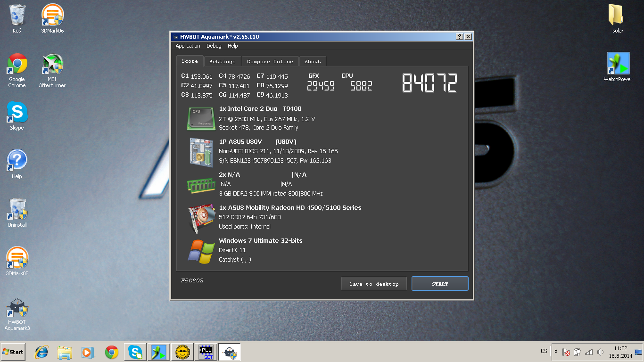Click the graphics card icon beside Radeon

201,218
